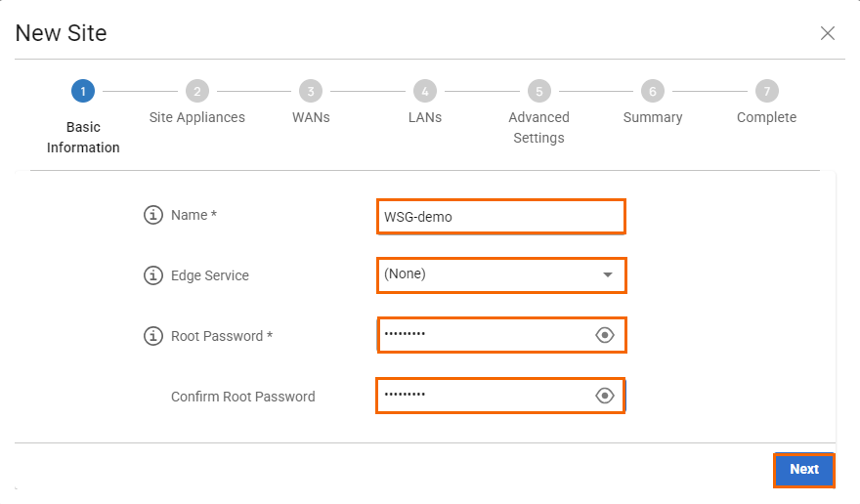860x504 pixels.
Task: Jump to step 2 Site Appliances
Action: (x=197, y=92)
